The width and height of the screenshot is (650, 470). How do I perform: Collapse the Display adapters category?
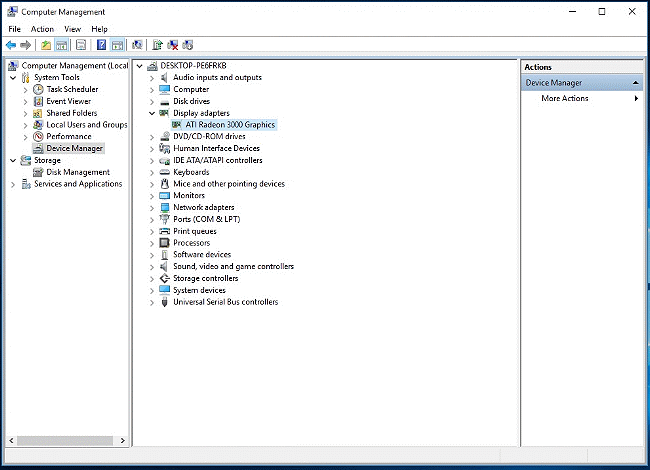point(152,113)
